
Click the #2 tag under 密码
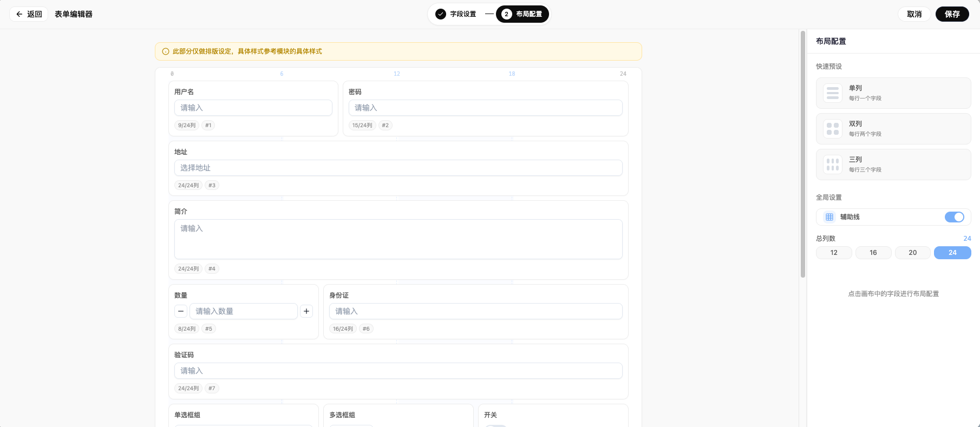(385, 126)
